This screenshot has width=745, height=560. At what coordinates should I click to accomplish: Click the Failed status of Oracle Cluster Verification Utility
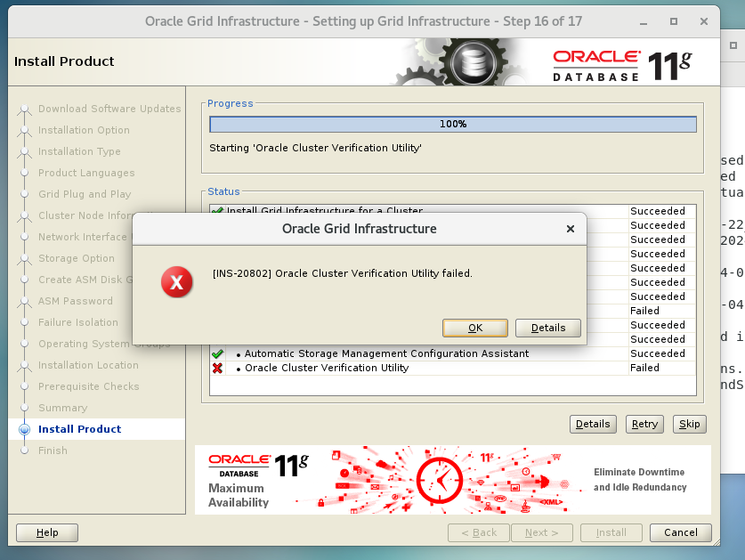(644, 368)
